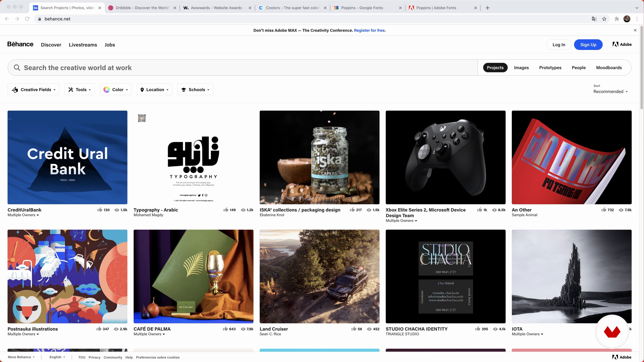The width and height of the screenshot is (644, 362).
Task: Open the Livestreams menu item
Action: (83, 45)
